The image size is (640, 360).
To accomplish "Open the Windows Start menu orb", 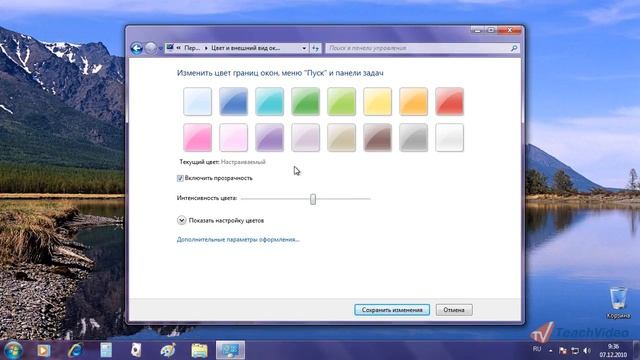I will click(x=13, y=350).
